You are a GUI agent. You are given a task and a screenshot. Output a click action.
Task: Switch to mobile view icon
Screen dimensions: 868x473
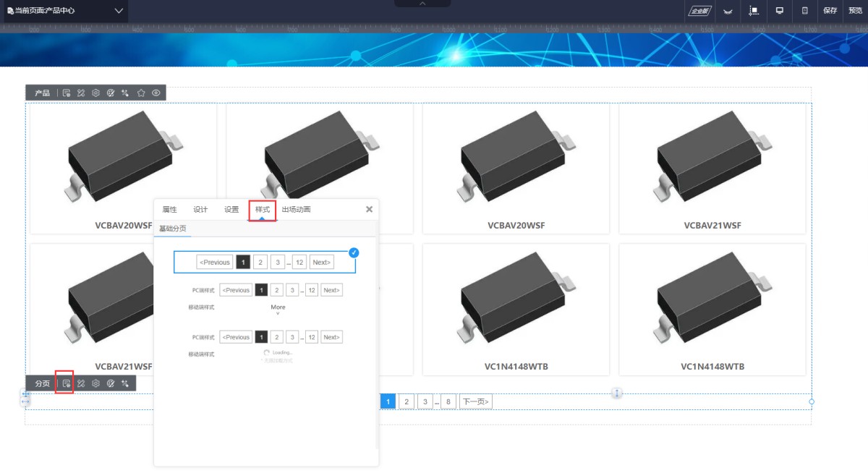point(805,11)
